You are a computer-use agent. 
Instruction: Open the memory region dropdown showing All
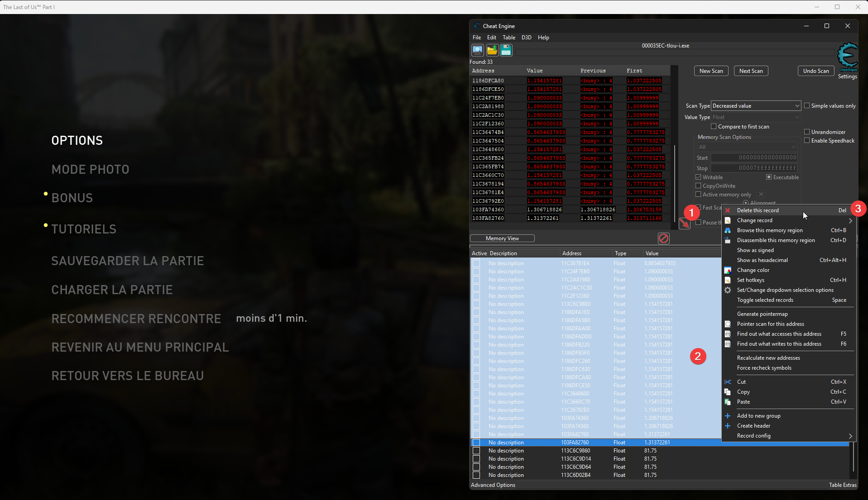[x=747, y=147]
